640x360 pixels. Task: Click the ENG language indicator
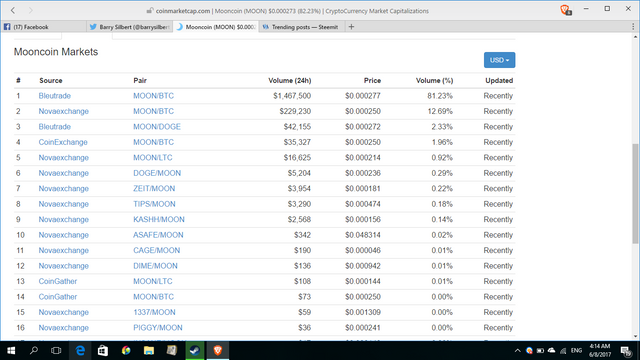click(576, 351)
